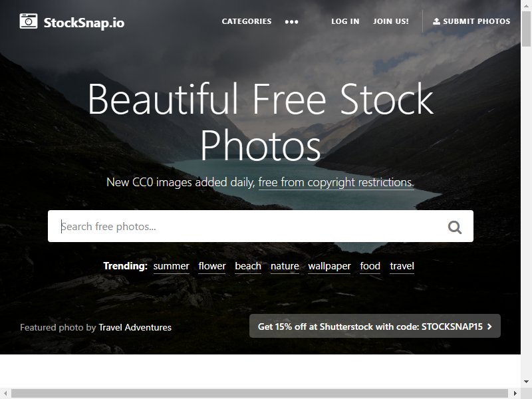Click the horizontal scrollbar left arrow

pyautogui.click(x=5, y=394)
